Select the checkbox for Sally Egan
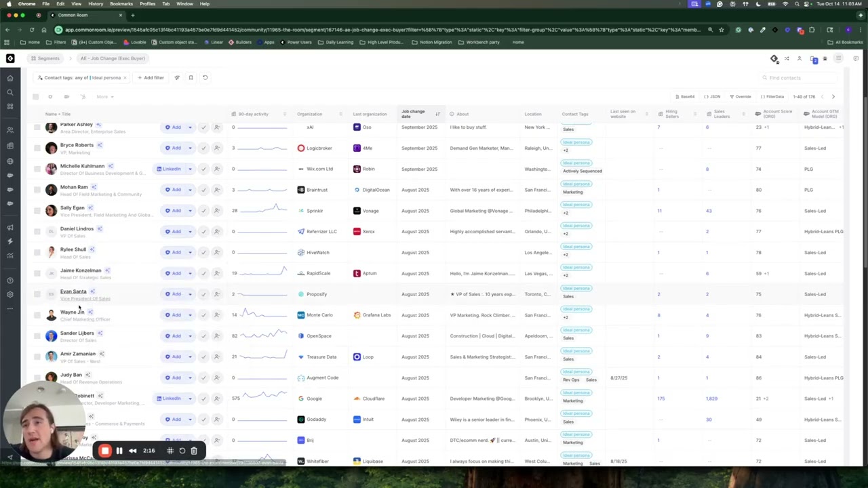Viewport: 868px width, 488px height. click(x=37, y=211)
